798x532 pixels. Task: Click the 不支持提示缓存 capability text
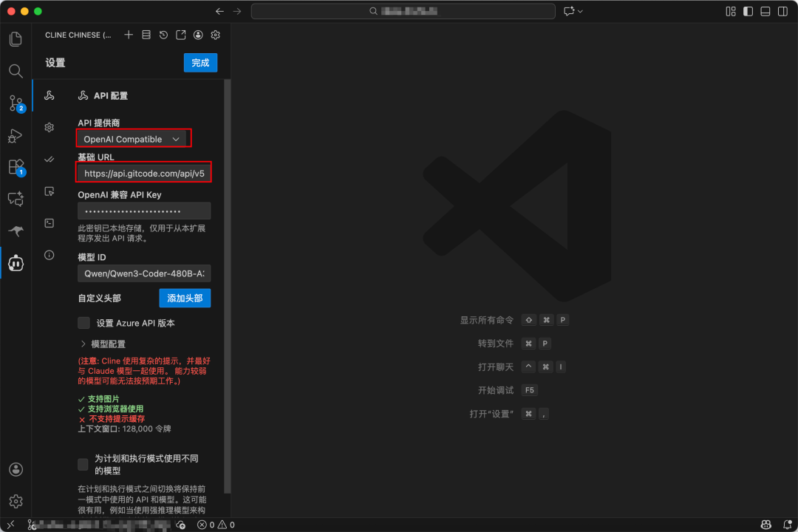[117, 419]
